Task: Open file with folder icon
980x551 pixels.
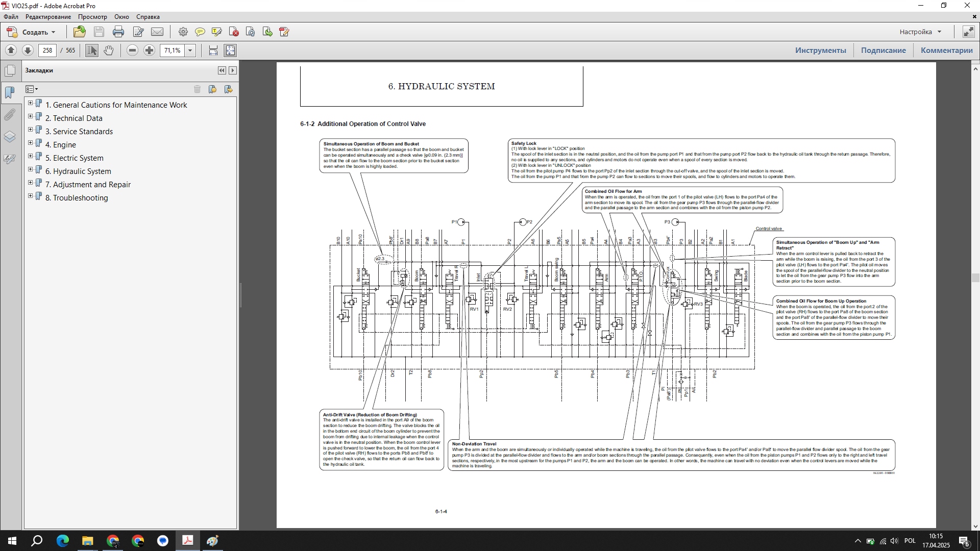Action: point(80,32)
